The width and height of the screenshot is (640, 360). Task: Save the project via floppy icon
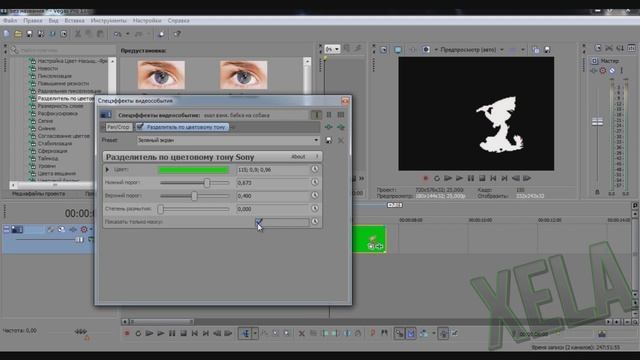tap(29, 34)
